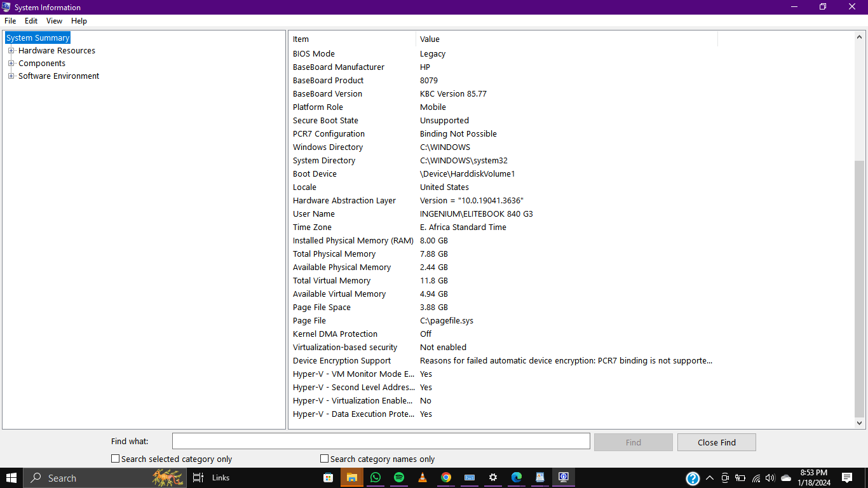This screenshot has width=868, height=488.
Task: Select Hardware Resources label in tree
Action: pyautogui.click(x=57, y=51)
